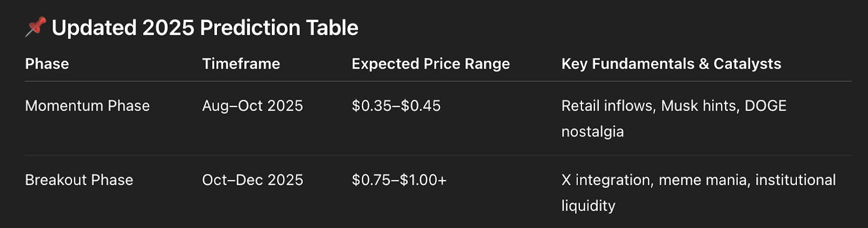Click the word nostalgia

pos(592,132)
